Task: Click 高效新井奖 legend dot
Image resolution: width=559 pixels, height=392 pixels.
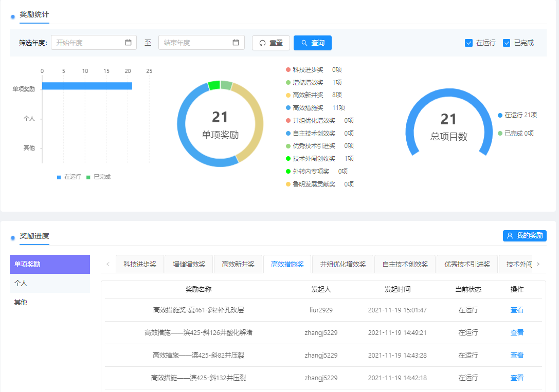Action: [x=288, y=95]
